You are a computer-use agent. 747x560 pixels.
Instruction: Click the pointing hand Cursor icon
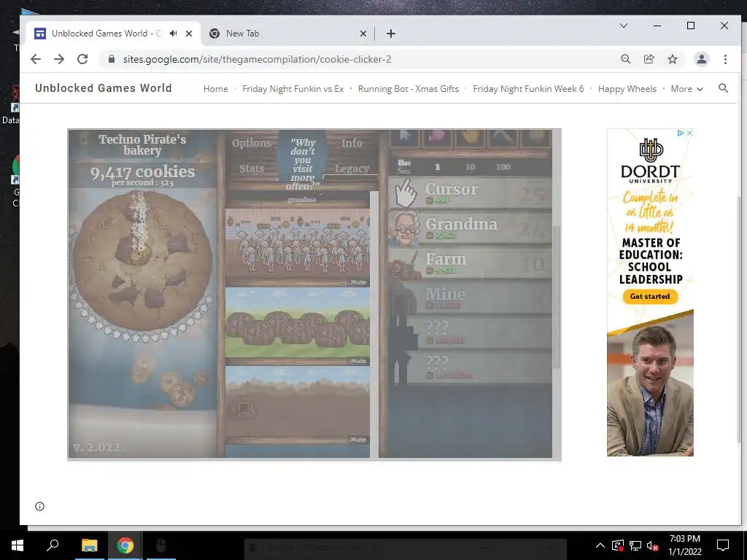click(406, 193)
